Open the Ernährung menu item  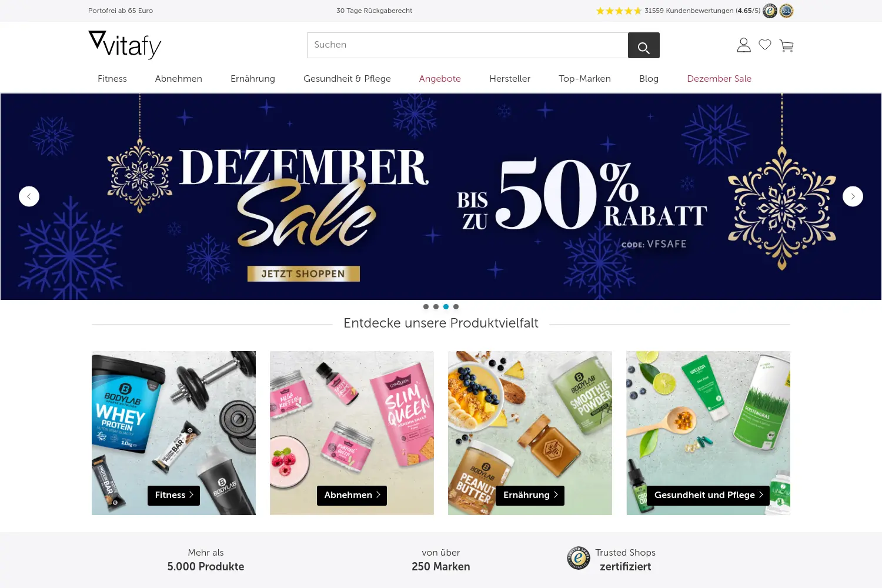(x=253, y=79)
